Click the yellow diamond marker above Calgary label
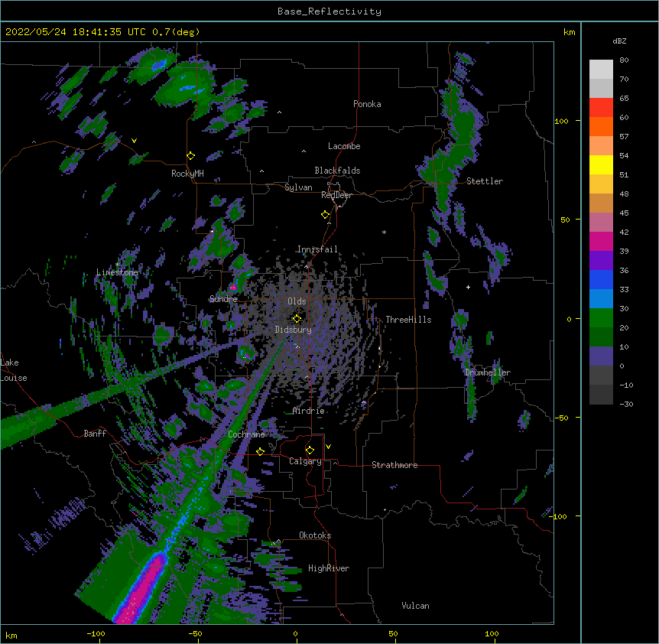This screenshot has width=659, height=644. coord(310,450)
